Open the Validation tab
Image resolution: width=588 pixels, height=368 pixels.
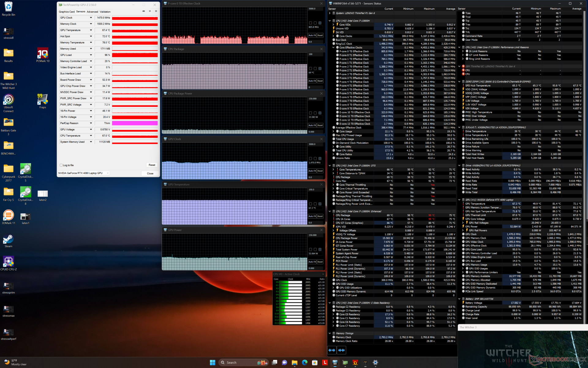pyautogui.click(x=105, y=12)
